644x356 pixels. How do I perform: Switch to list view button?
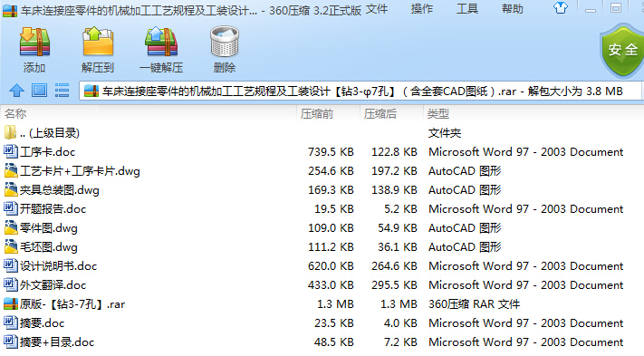[x=62, y=91]
